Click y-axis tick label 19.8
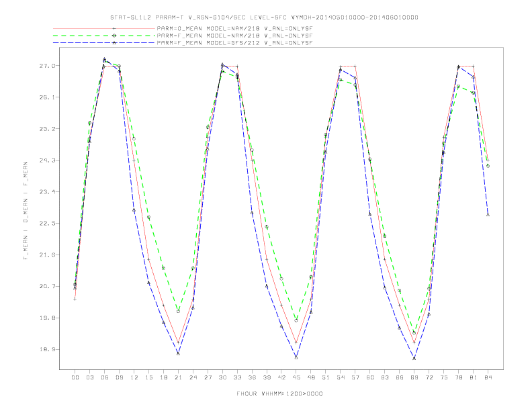 tap(47, 318)
